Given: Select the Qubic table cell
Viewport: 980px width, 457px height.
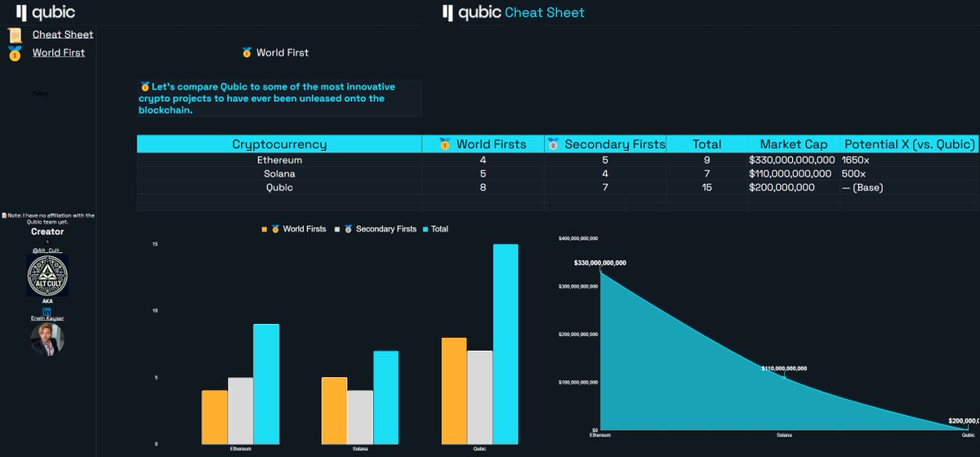Looking at the screenshot, I should pyautogui.click(x=279, y=188).
